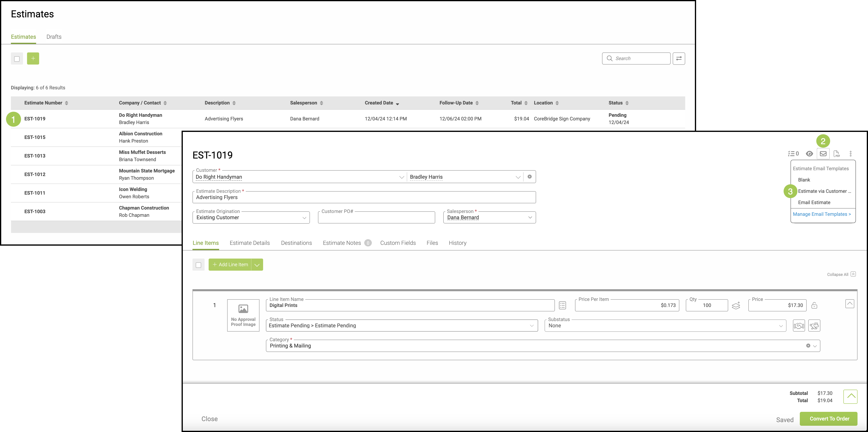This screenshot has width=868, height=432.
Task: Expand the Add Line Item arrow menu
Action: pyautogui.click(x=257, y=265)
